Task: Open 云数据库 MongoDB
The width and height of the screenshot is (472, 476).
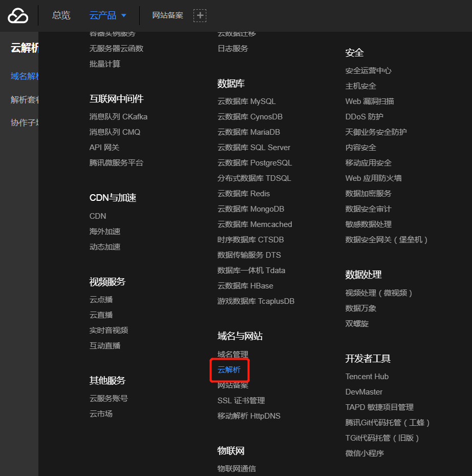Action: (x=250, y=209)
